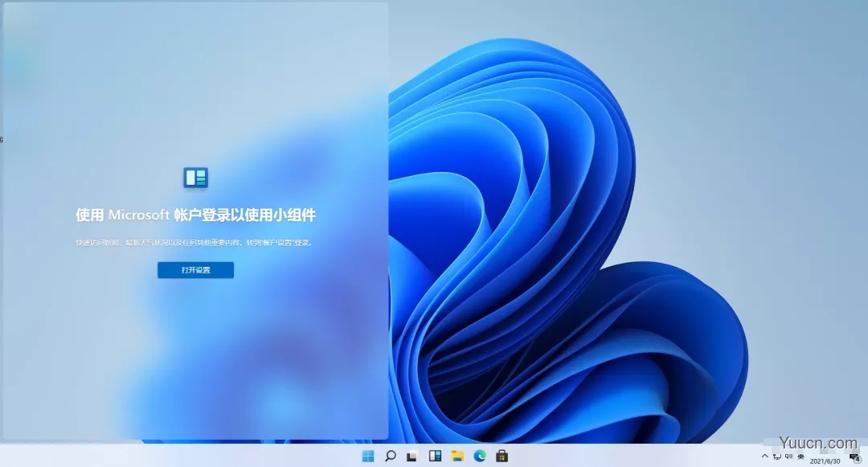Expand hidden system tray icons
The height and width of the screenshot is (467, 868).
(765, 457)
